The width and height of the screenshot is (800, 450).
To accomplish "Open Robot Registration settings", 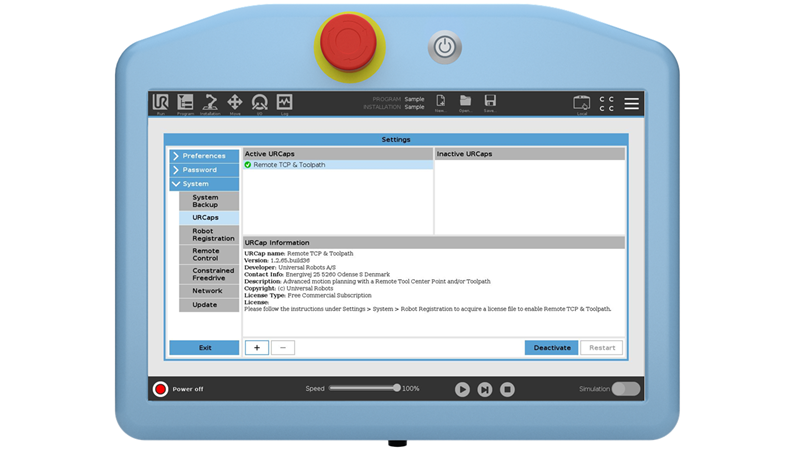I will (209, 235).
